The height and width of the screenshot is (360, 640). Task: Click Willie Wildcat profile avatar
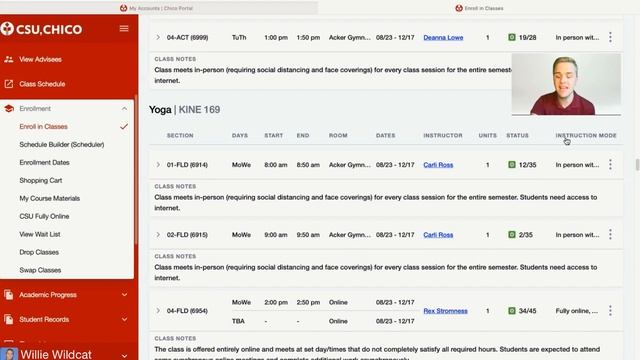(x=9, y=353)
